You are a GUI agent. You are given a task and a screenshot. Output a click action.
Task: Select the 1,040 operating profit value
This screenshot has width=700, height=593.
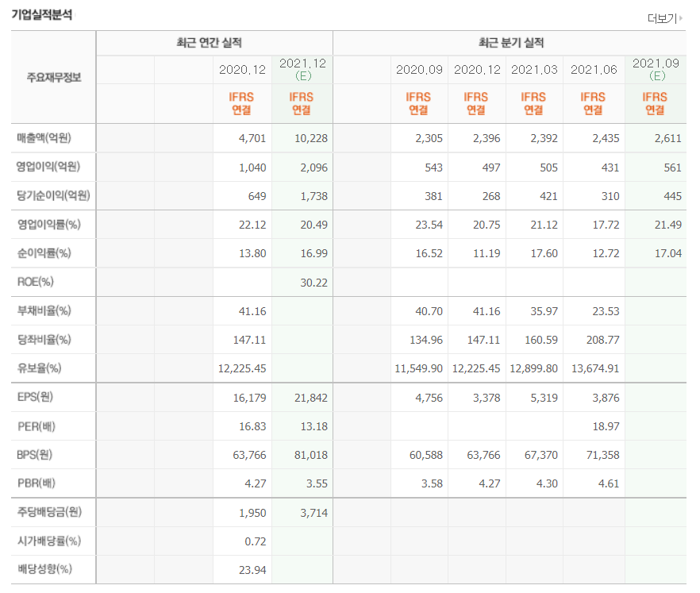(x=252, y=168)
